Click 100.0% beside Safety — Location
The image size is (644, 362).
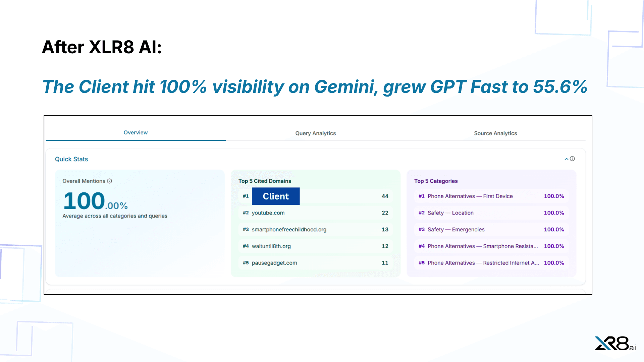[x=554, y=213]
